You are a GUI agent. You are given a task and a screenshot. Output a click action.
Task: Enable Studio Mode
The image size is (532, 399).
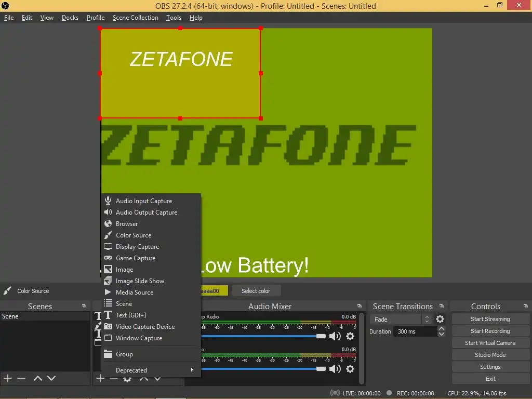click(x=490, y=354)
